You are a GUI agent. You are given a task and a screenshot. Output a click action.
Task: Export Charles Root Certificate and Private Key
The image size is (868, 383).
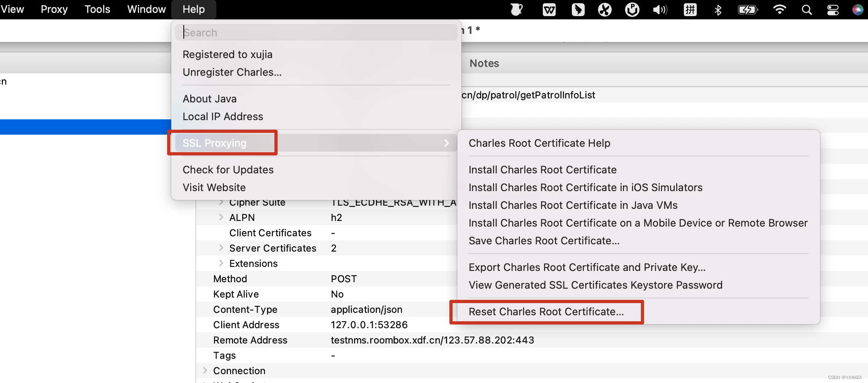[587, 267]
